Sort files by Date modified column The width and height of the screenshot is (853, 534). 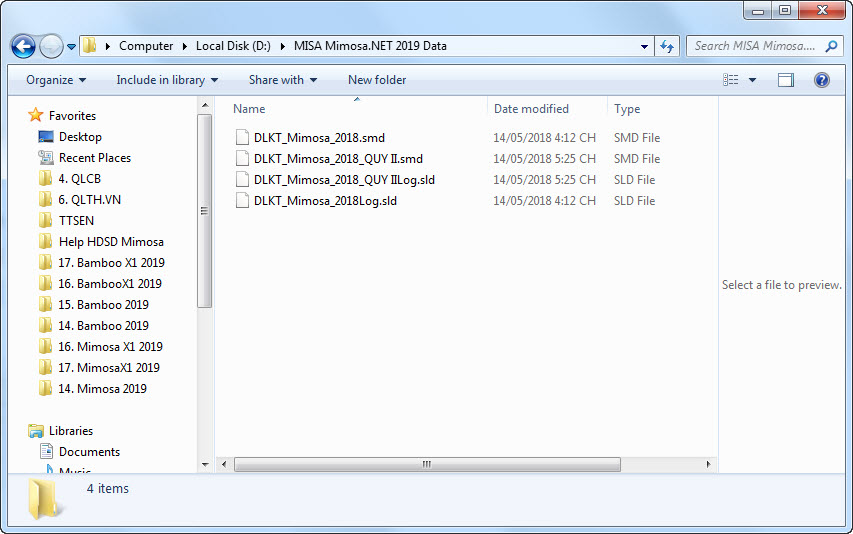tap(531, 109)
